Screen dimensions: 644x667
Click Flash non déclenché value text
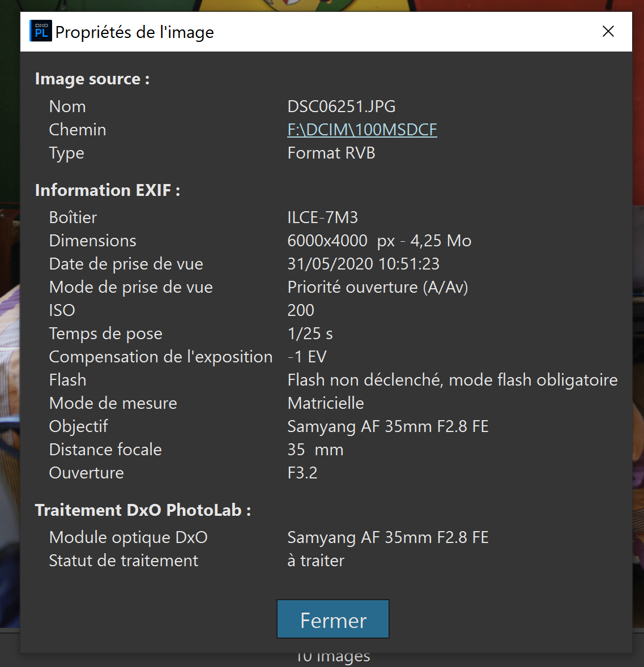453,380
